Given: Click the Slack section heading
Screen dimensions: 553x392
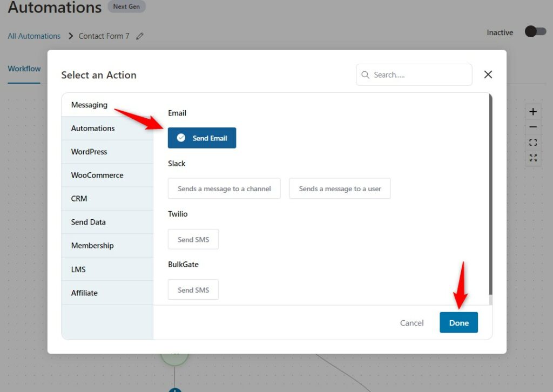Looking at the screenshot, I should coord(177,164).
